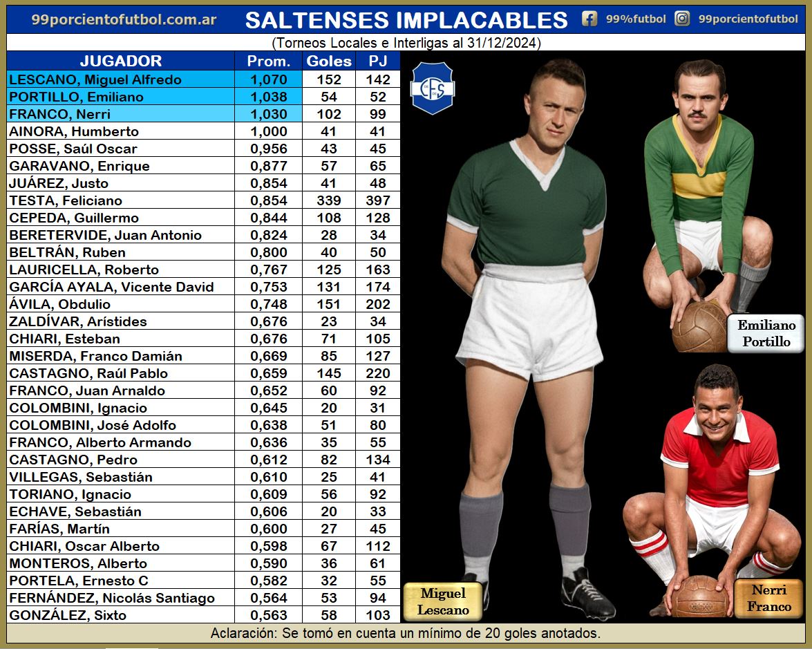Select the GONZÁLEZ, Sixto last row

pyautogui.click(x=203, y=615)
